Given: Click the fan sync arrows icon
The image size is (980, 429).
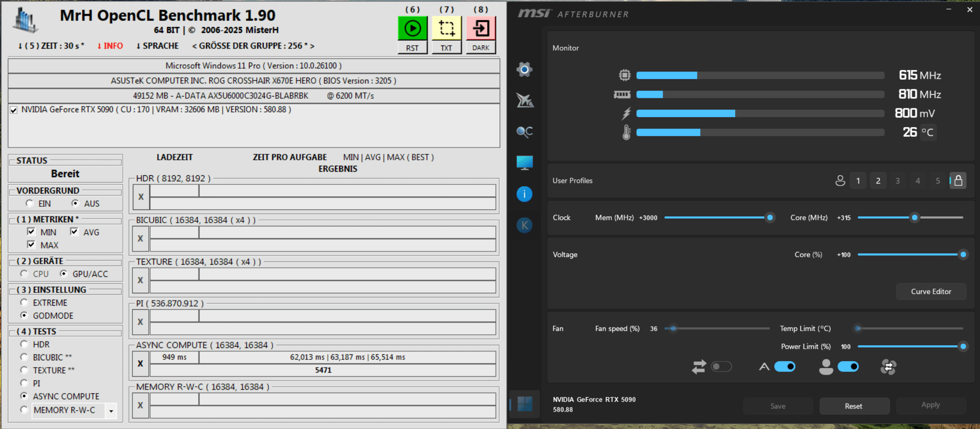Looking at the screenshot, I should coord(699,367).
